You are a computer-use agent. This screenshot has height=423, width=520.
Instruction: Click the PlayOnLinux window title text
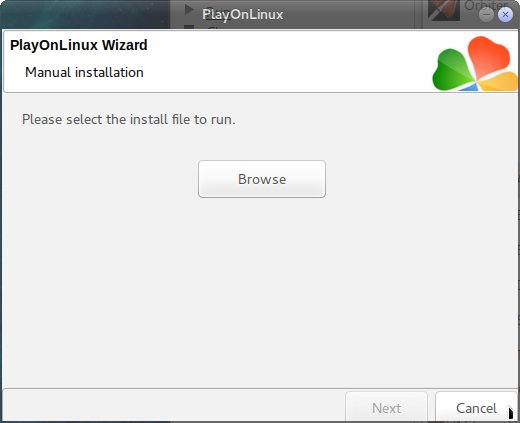coord(243,14)
